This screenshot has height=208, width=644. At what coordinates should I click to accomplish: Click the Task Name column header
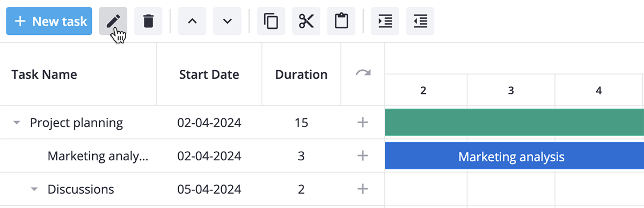[45, 75]
